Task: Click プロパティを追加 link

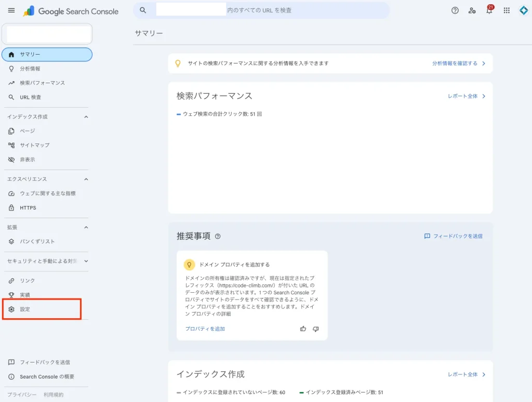Action: (x=205, y=329)
